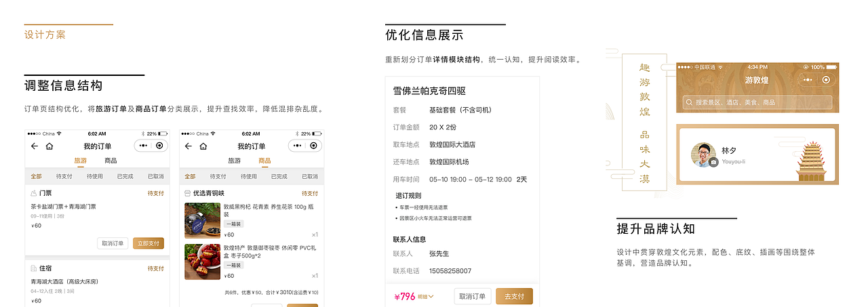This screenshot has height=307, width=868.
Task: Tap home icon in 优选青铜峡 order phone
Action: tap(203, 146)
